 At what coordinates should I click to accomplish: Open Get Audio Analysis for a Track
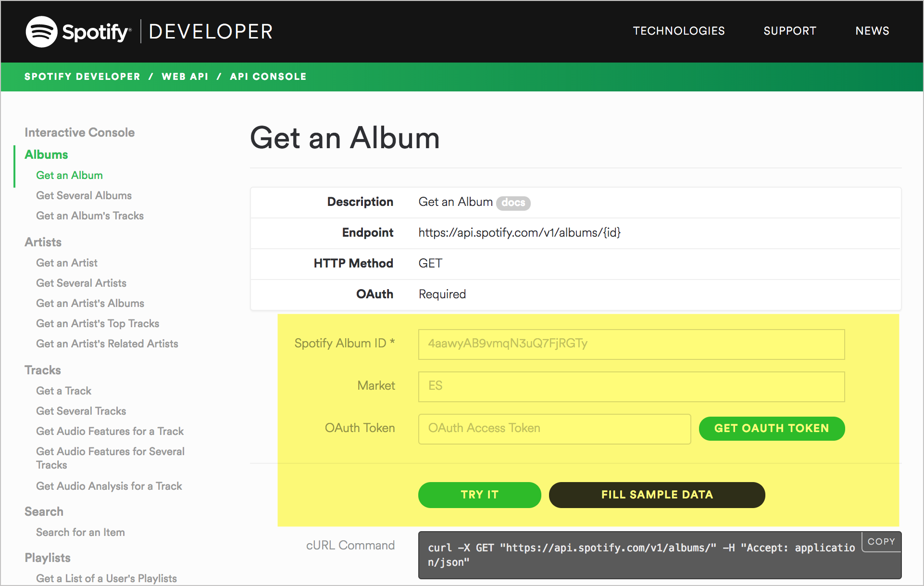(109, 486)
